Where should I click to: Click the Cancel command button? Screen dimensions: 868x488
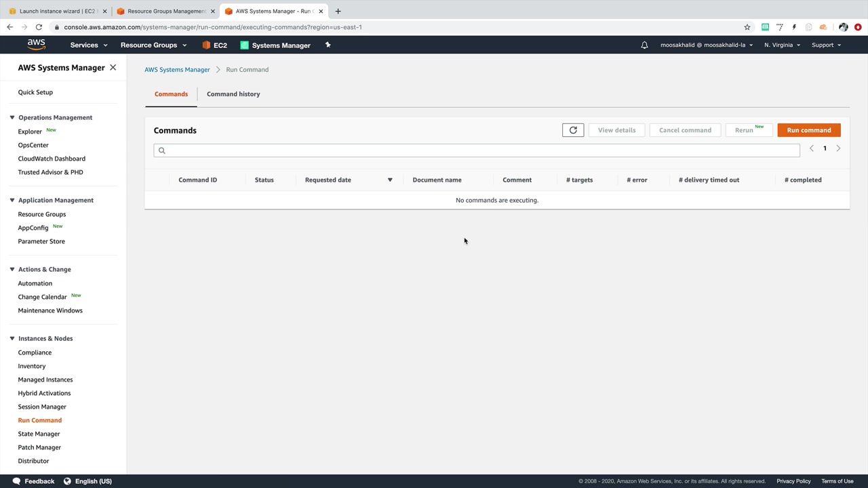pos(685,130)
